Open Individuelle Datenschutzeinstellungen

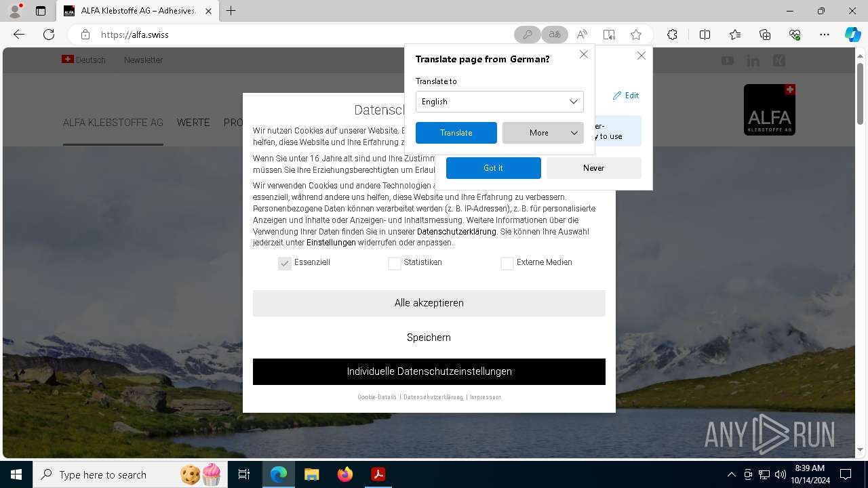429,371
